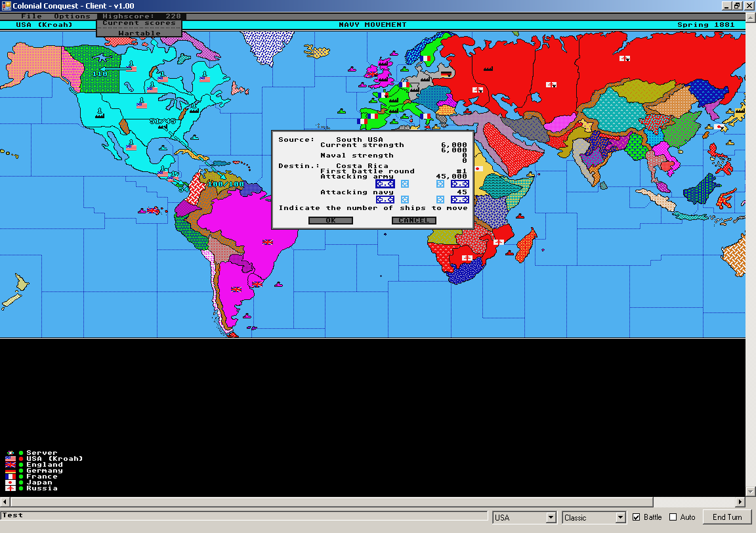Click small increase arrow for attacking army
The height and width of the screenshot is (533, 756).
point(440,184)
